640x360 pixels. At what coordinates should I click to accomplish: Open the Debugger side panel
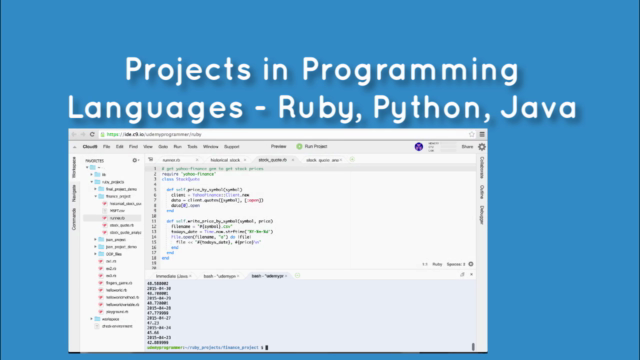[482, 215]
